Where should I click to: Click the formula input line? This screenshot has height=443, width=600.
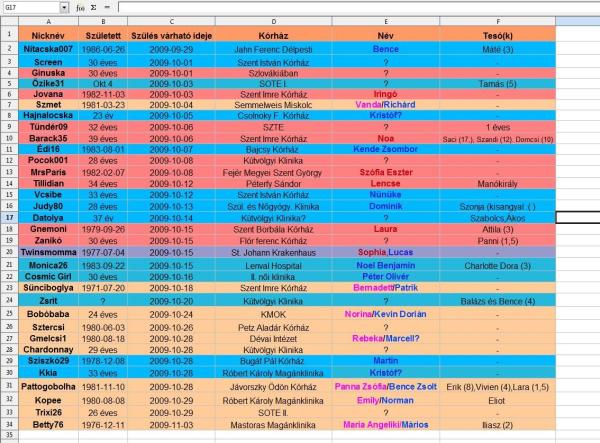[x=350, y=7]
